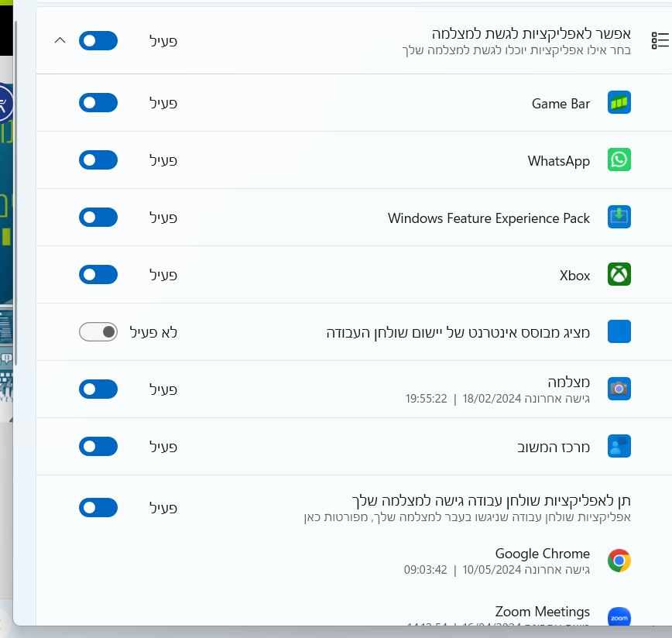Click the Xbox app icon
The height and width of the screenshot is (638, 672).
coord(619,274)
